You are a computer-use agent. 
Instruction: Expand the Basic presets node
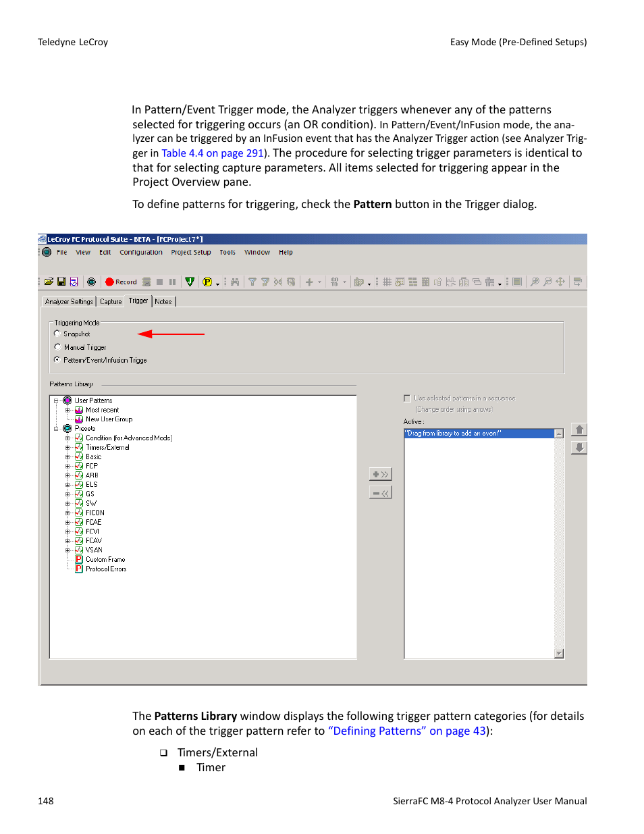[68, 457]
